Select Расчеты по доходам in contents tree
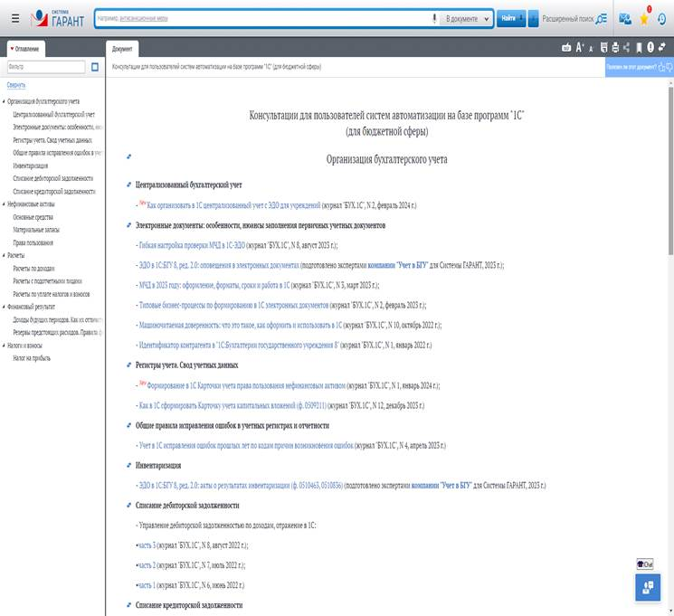The image size is (674, 616). [x=33, y=269]
